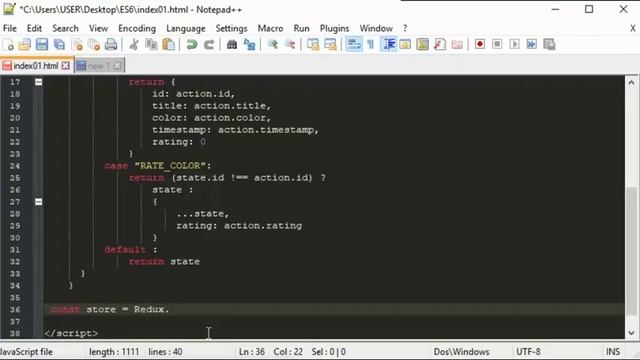This screenshot has height=360, width=640.
Task: Open the Settings menu
Action: click(x=231, y=28)
